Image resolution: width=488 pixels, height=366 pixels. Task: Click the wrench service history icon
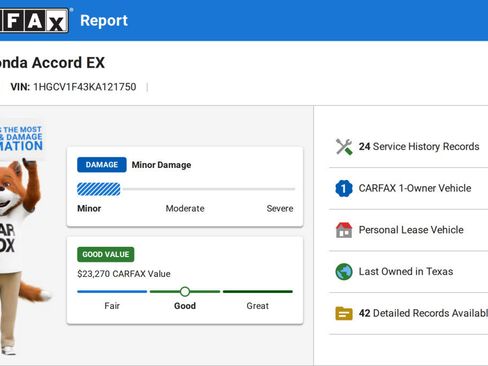pos(344,147)
